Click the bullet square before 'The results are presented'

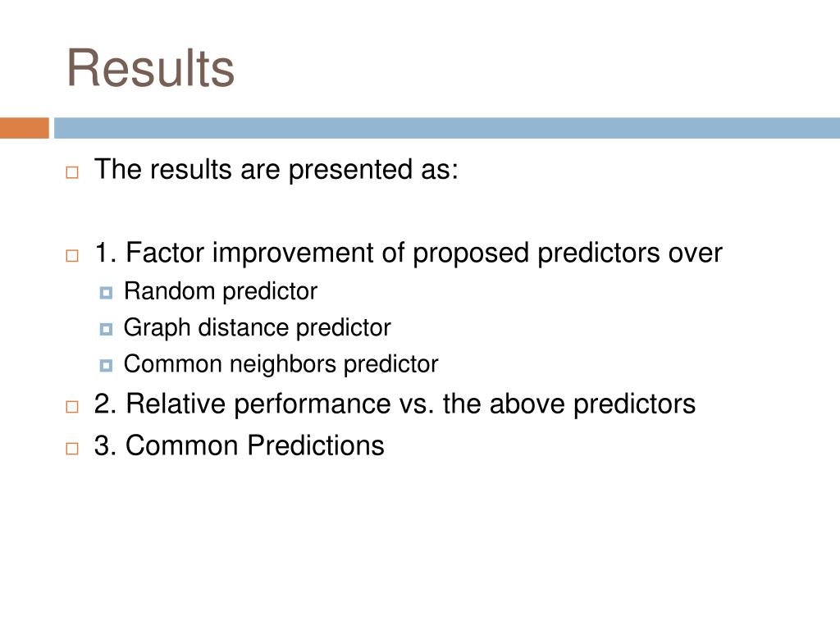coord(72,172)
